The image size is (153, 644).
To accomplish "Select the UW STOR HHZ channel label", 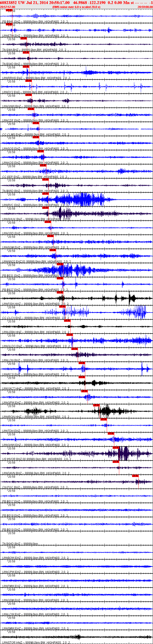I will 12,643.
